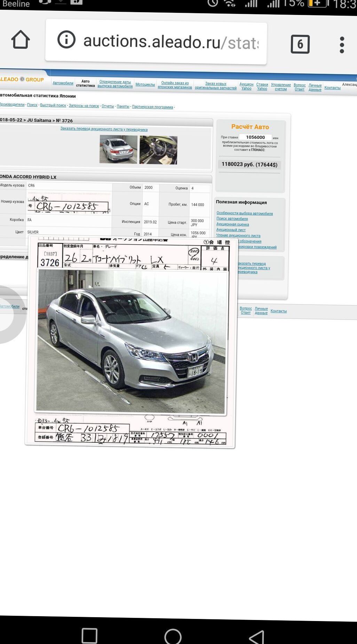Viewport: 357px width, 644px height.
Task: Open Чтение аукционного листа link
Action: click(x=238, y=236)
